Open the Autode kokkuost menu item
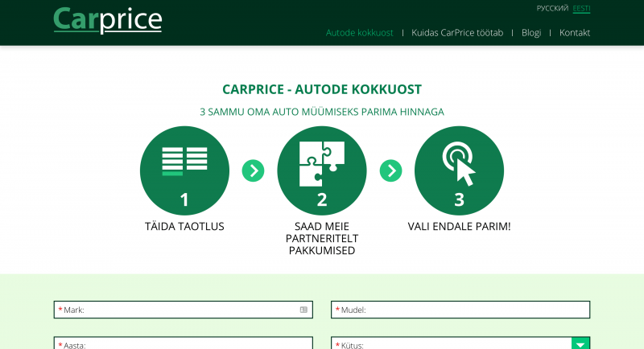Viewport: 644px width, 349px height. [359, 33]
